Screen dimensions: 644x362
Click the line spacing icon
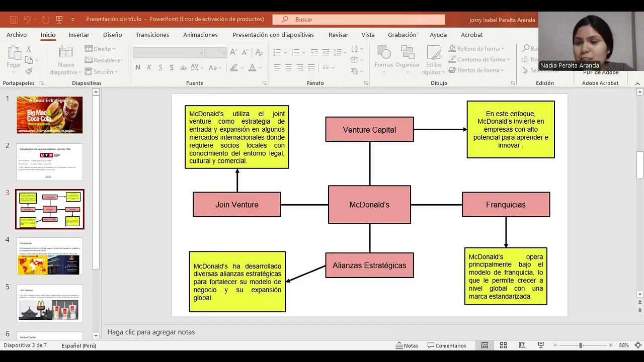tap(340, 52)
